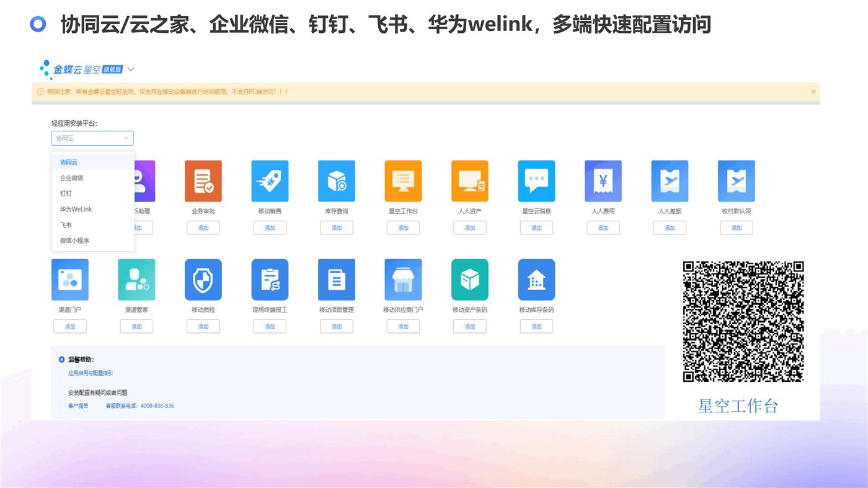Image resolution: width=868 pixels, height=488 pixels.
Task: Click the 温馨帮助 heading
Action: 81,360
